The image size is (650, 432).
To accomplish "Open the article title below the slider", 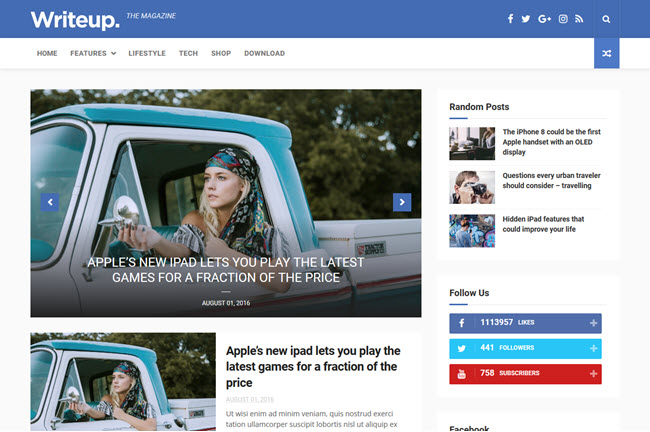I will click(313, 366).
